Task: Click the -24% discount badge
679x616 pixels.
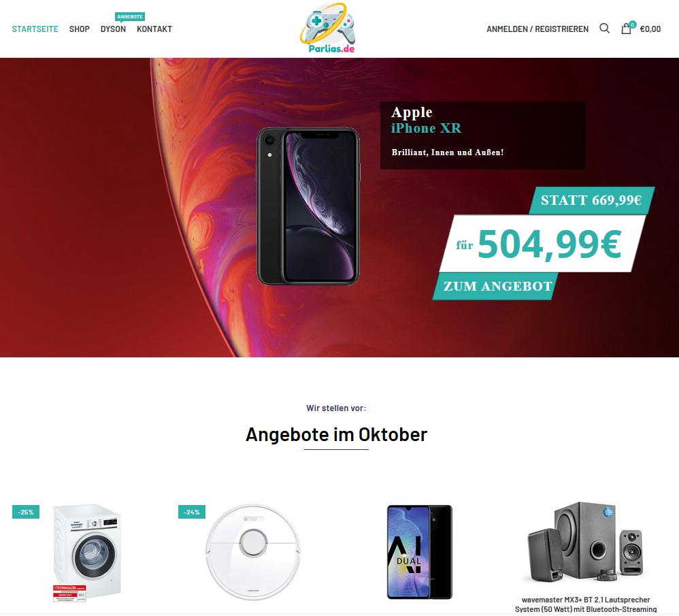Action: click(x=191, y=512)
